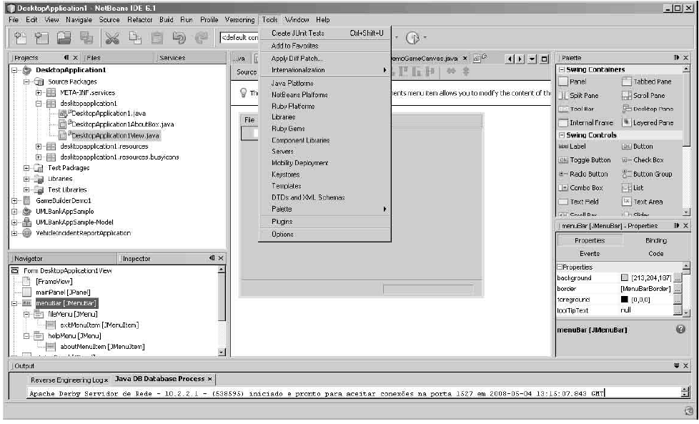Click the Copy toolbar icon

135,38
